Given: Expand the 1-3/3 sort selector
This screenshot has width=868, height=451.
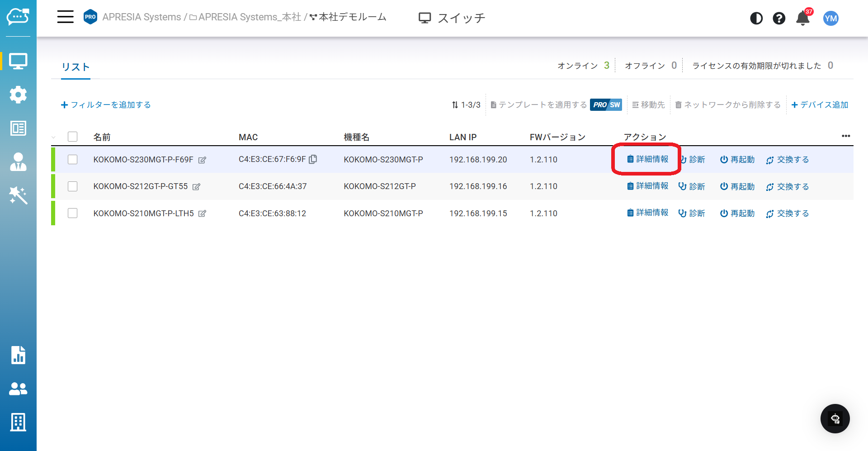Looking at the screenshot, I should 466,105.
